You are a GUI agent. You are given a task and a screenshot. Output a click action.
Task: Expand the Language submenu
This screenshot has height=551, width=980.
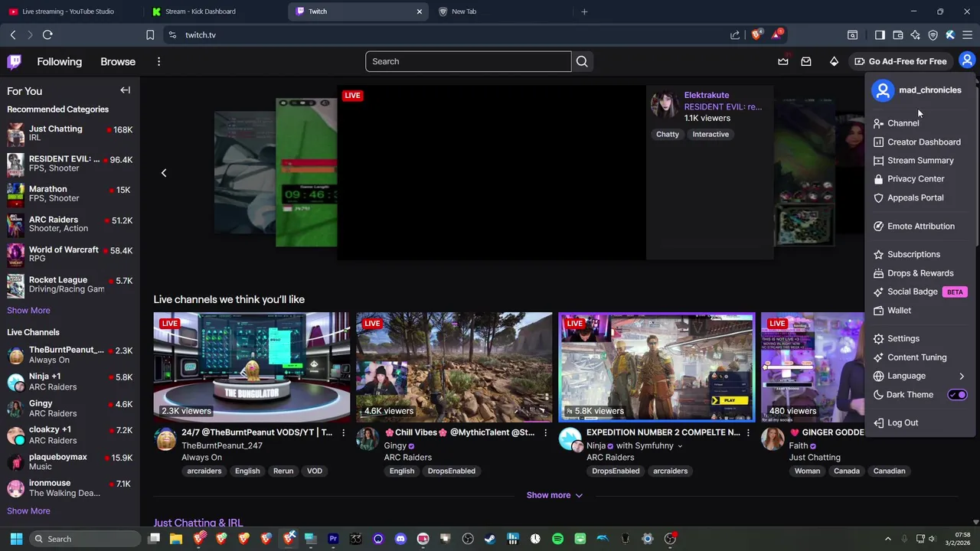click(921, 376)
